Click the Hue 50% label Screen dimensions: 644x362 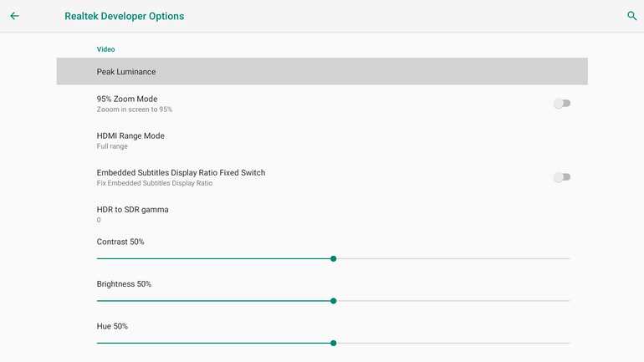pos(112,326)
